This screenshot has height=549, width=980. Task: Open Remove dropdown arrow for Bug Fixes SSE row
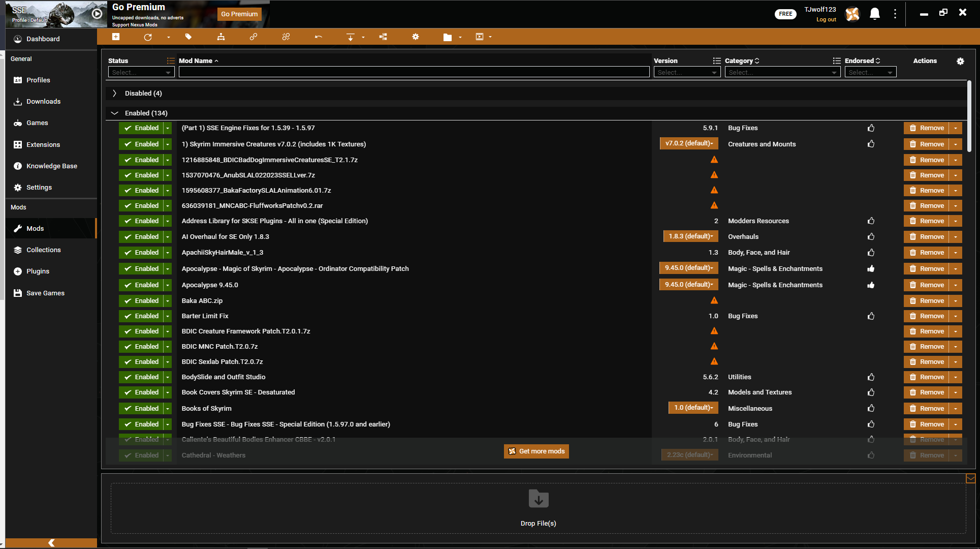(x=956, y=424)
